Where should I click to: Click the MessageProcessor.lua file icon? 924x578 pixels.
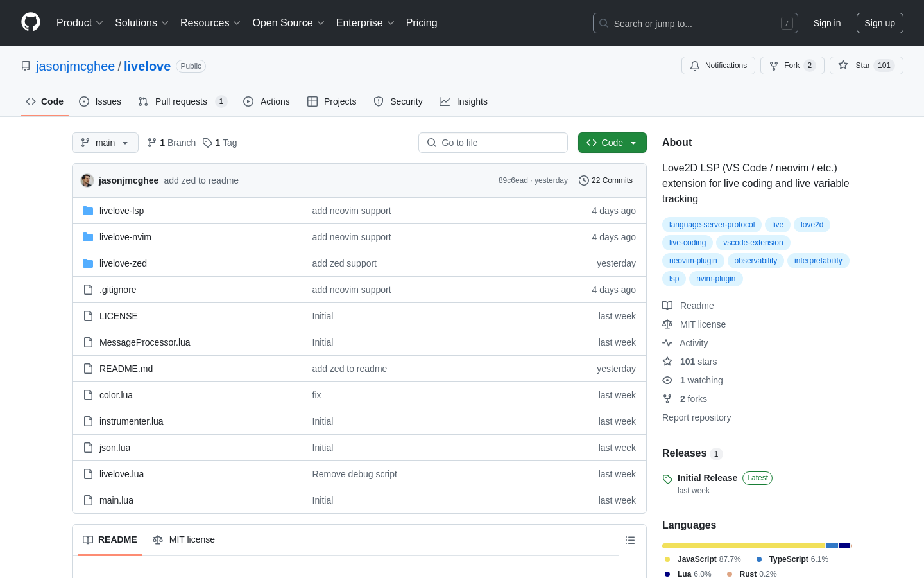point(88,342)
